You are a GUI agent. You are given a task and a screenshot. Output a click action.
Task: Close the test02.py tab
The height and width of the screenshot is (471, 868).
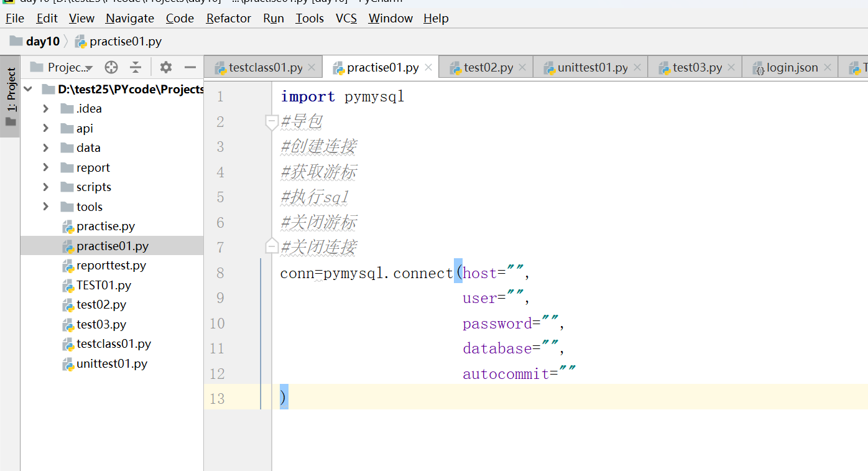(x=522, y=67)
